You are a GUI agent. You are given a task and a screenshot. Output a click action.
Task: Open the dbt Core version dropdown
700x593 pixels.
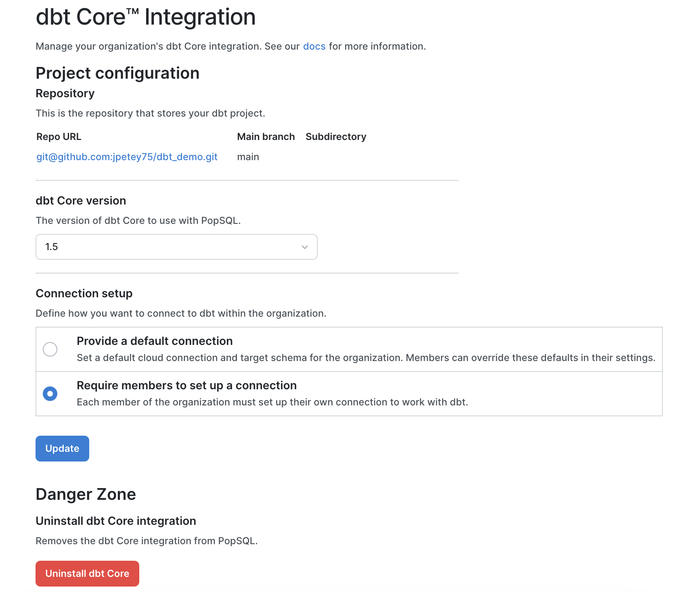pyautogui.click(x=176, y=247)
